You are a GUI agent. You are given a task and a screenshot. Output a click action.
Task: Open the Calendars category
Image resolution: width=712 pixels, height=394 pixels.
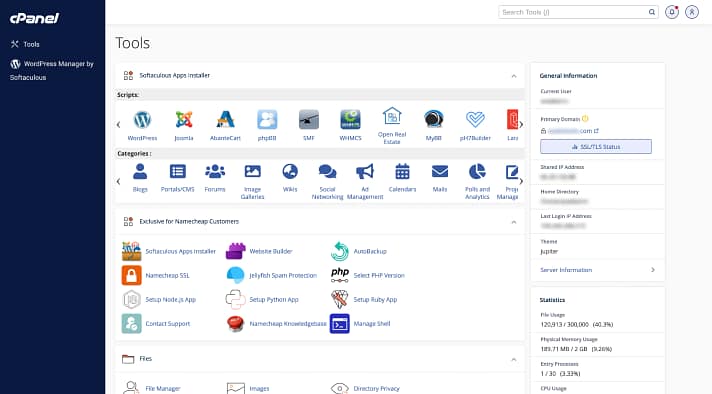[402, 172]
